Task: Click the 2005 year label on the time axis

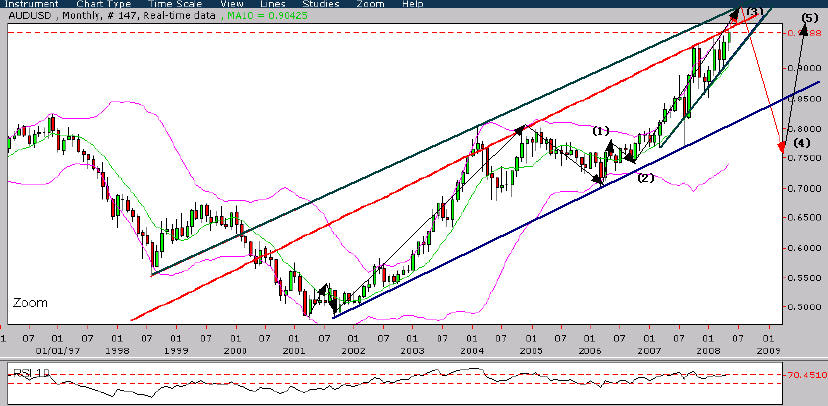Action: (531, 350)
